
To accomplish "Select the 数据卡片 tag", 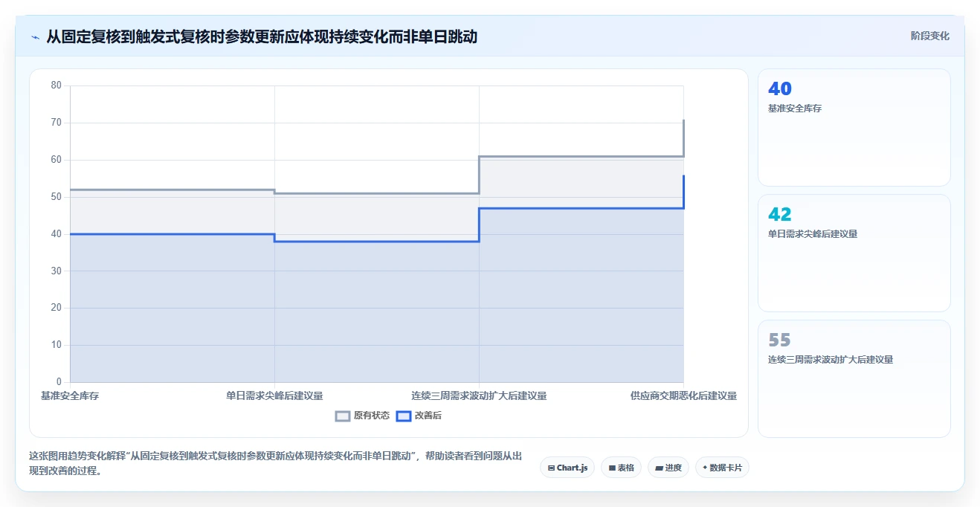I will coord(722,468).
